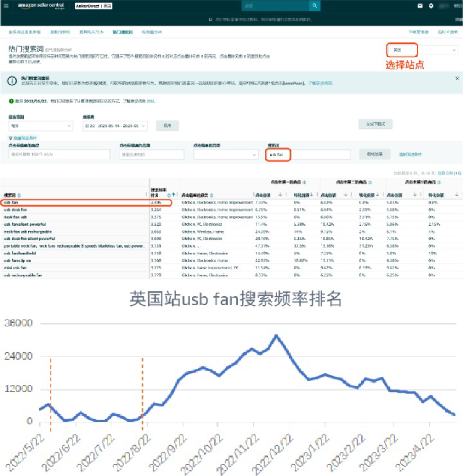Image resolution: width=463 pixels, height=476 pixels.
Task: Sort ascending by search frequency rank arrow
Action: [174, 195]
